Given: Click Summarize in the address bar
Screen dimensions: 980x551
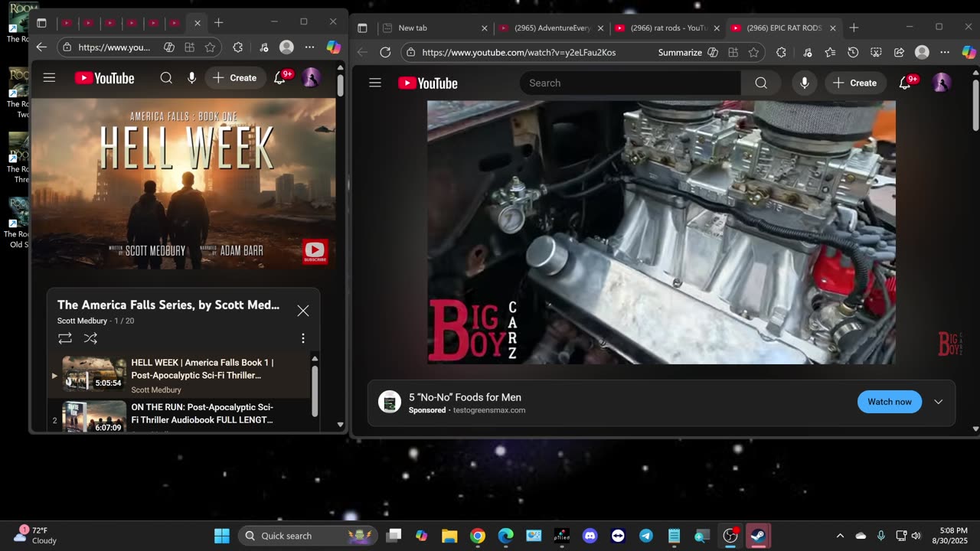Looking at the screenshot, I should coord(680,52).
